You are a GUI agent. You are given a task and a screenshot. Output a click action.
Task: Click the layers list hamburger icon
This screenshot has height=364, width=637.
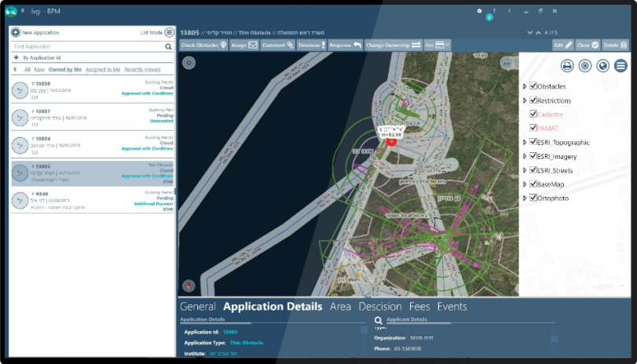tap(621, 65)
